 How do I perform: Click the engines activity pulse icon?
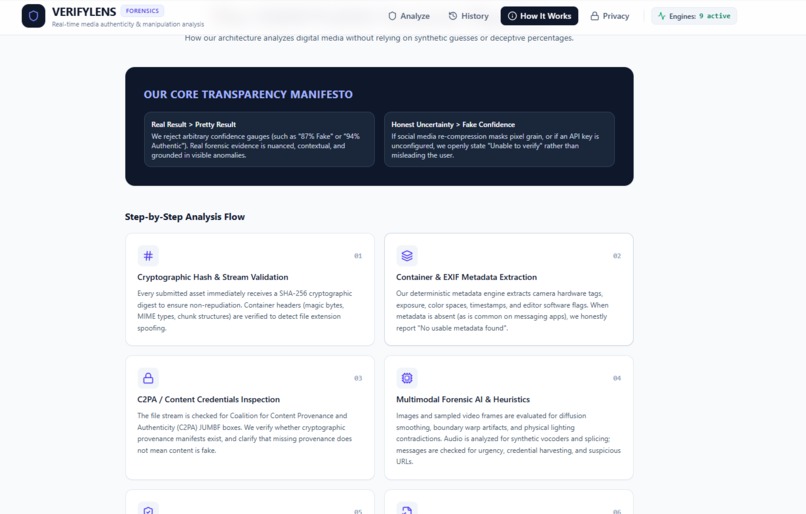click(662, 16)
